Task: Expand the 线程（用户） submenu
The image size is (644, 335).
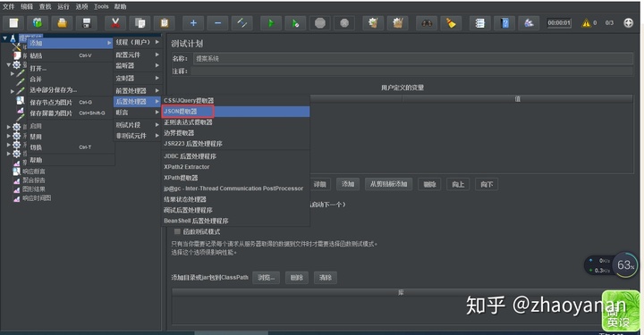Action: pos(137,42)
